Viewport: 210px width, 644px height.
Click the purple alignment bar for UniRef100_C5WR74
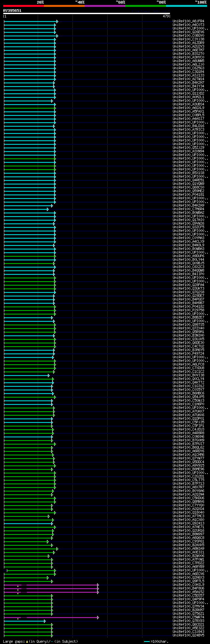pos(51,617)
